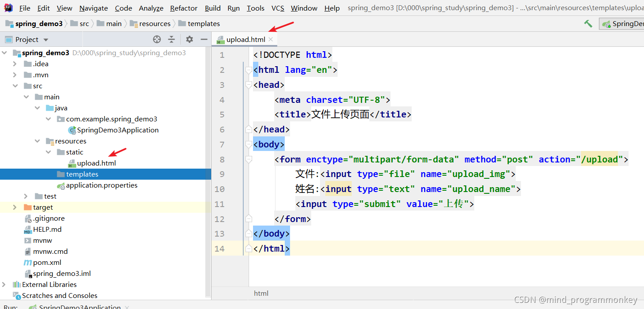Open the View menu

[x=64, y=8]
